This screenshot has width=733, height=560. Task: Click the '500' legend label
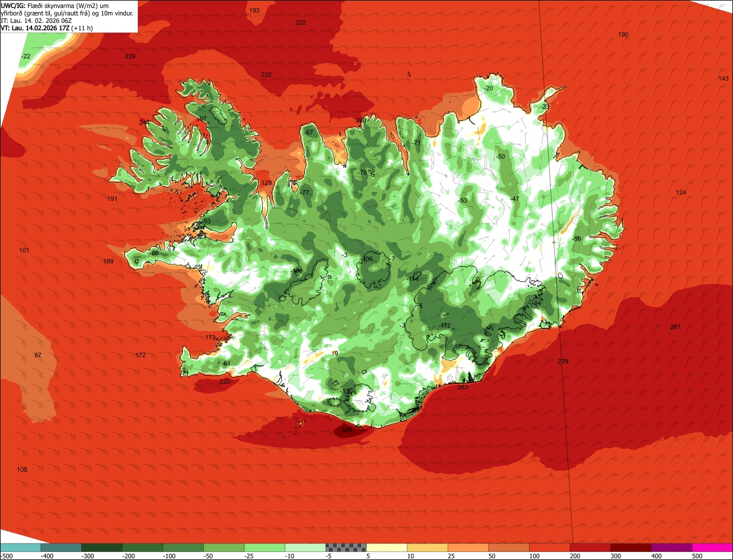click(x=697, y=556)
